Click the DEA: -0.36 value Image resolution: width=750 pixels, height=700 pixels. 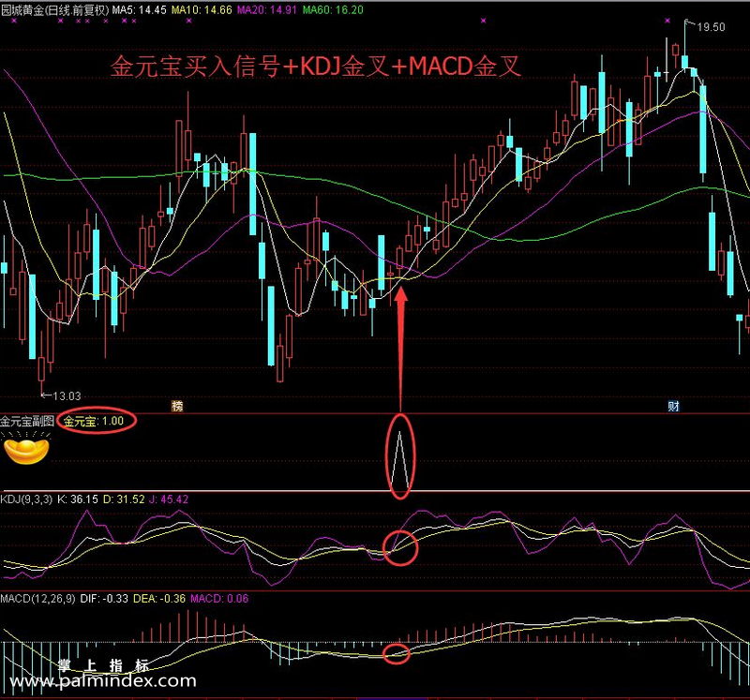(x=159, y=599)
